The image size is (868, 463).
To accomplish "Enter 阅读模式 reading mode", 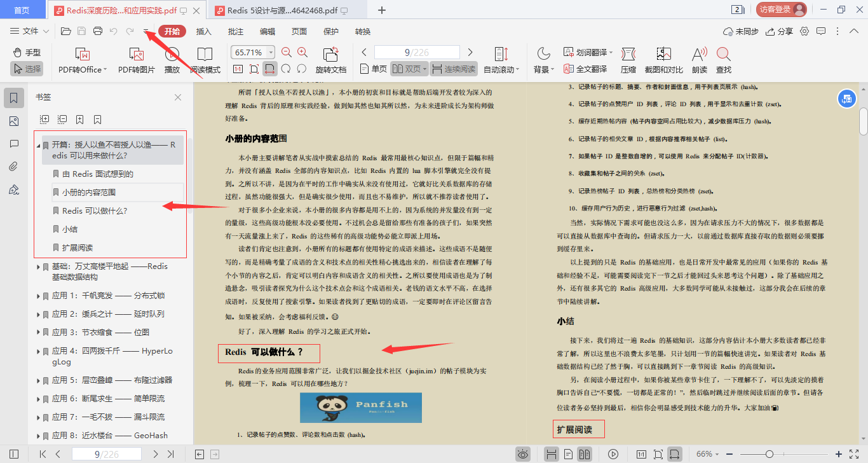I will coord(205,61).
